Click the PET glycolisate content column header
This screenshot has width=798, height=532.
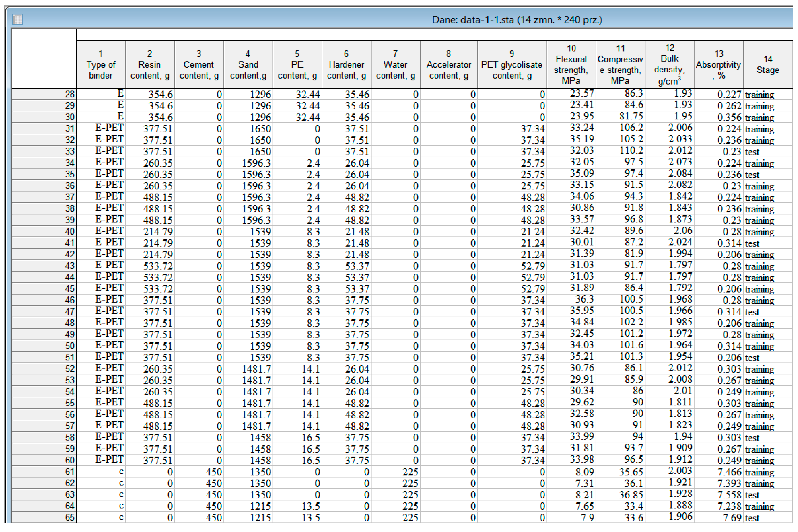tap(512, 64)
